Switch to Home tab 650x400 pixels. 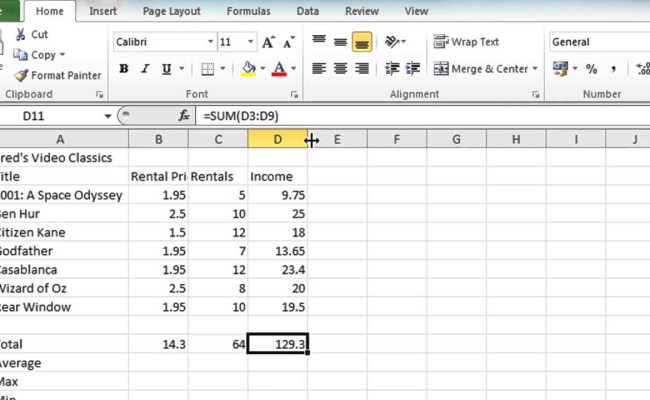tap(50, 11)
